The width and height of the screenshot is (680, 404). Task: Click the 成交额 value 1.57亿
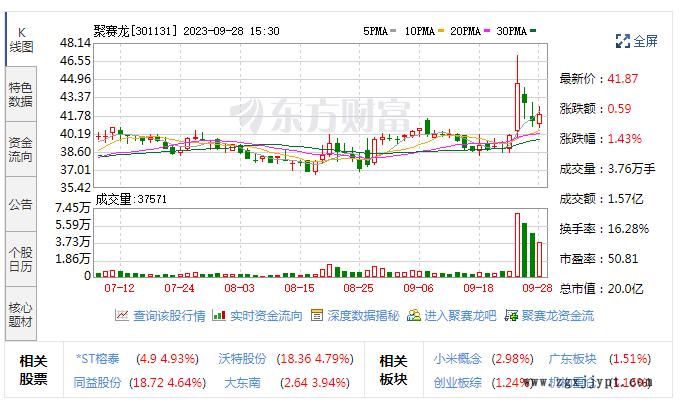tap(625, 199)
